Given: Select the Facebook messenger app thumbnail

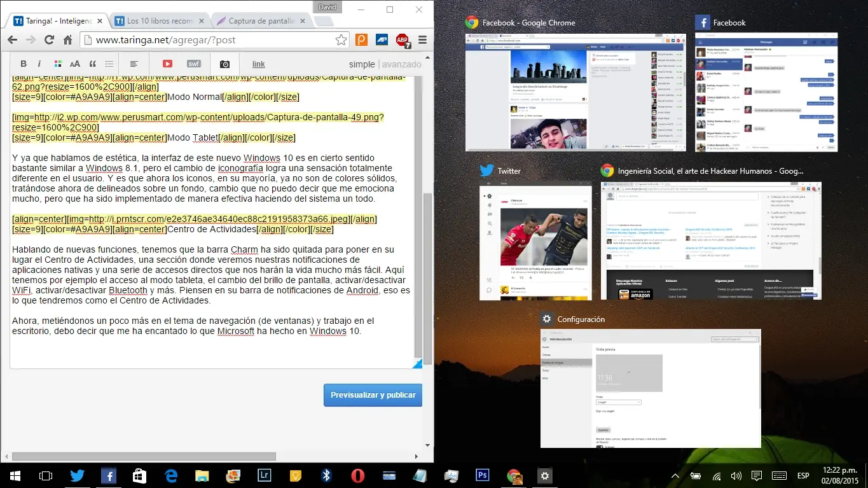Looking at the screenshot, I should click(766, 92).
